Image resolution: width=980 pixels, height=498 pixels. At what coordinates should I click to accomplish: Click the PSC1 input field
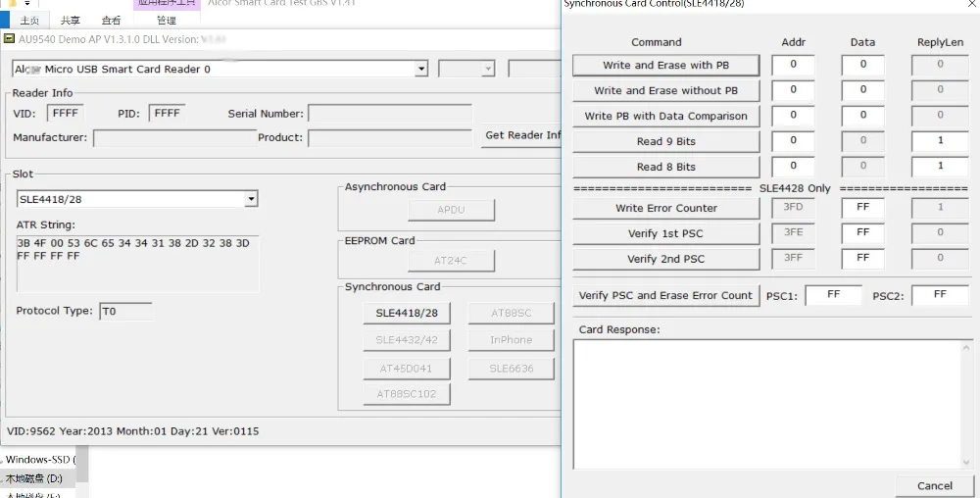coord(833,295)
